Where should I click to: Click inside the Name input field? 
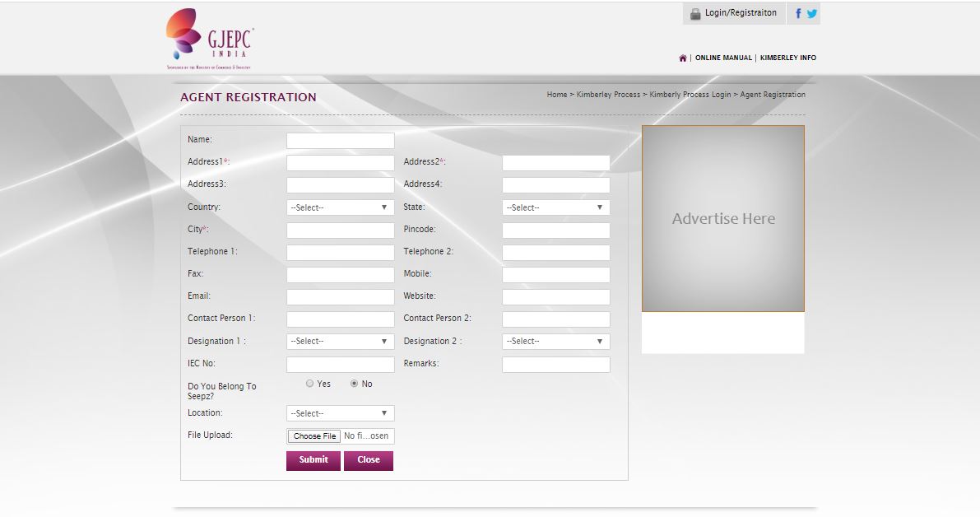pyautogui.click(x=339, y=139)
